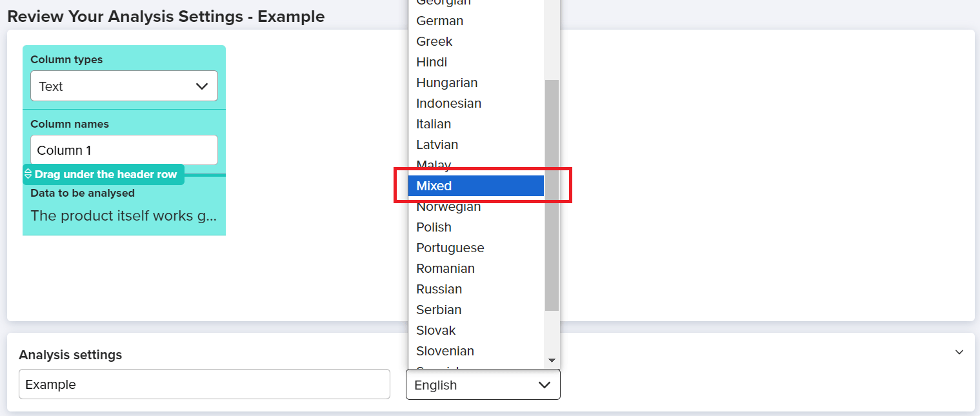The width and height of the screenshot is (980, 416).
Task: Click the Example analysis name field
Action: point(205,384)
